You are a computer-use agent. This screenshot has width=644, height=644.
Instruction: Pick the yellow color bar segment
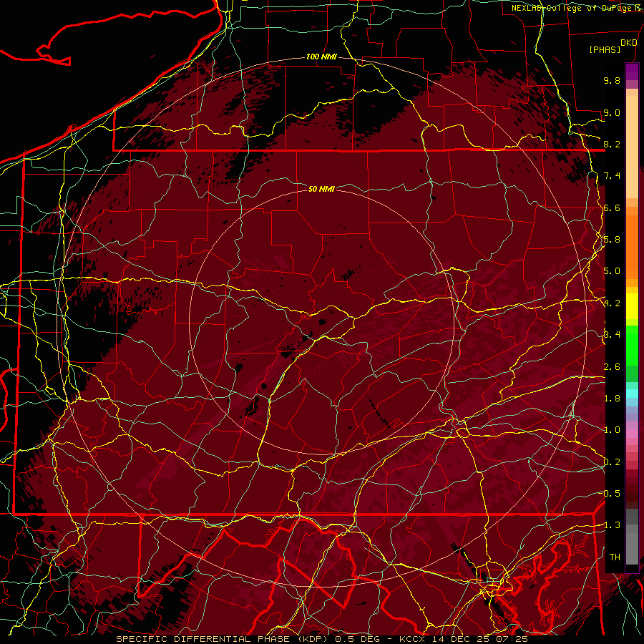pyautogui.click(x=632, y=306)
